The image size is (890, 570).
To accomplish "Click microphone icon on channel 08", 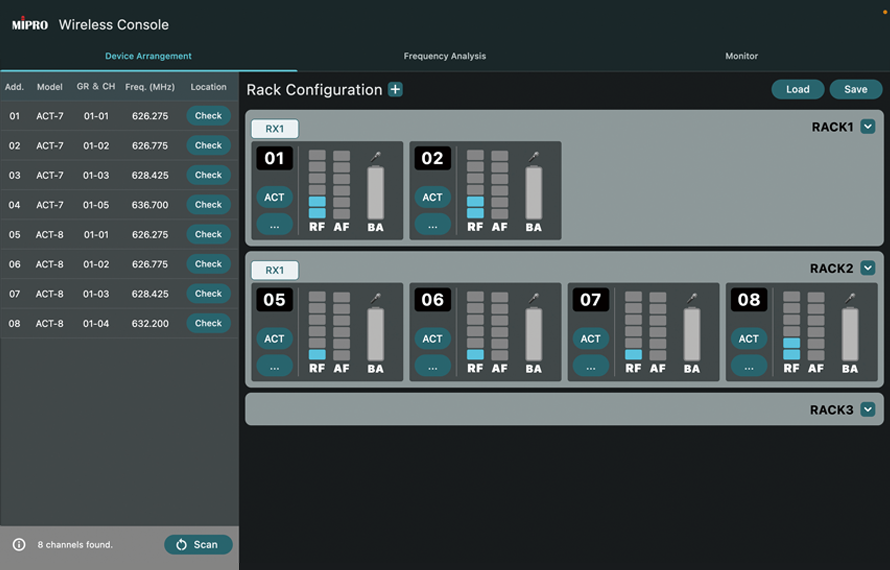I will [x=850, y=298].
